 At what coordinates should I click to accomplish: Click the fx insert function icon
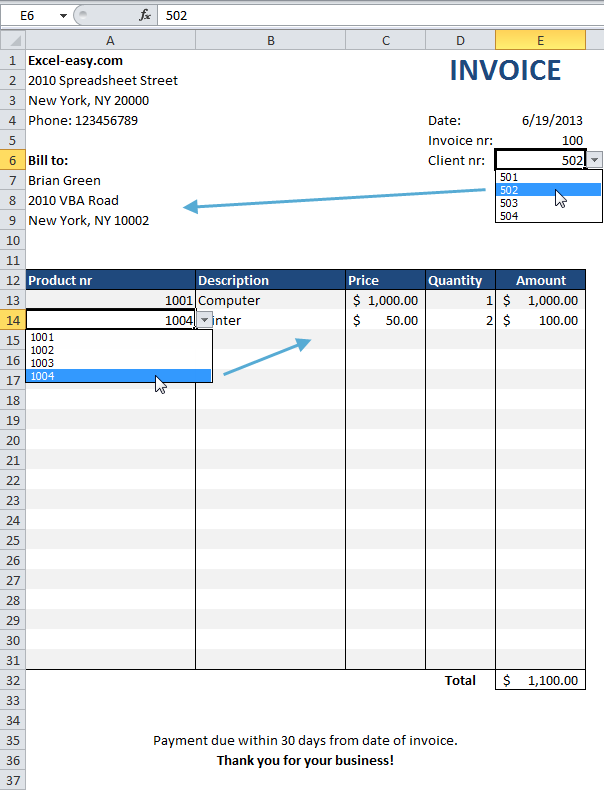[x=145, y=16]
